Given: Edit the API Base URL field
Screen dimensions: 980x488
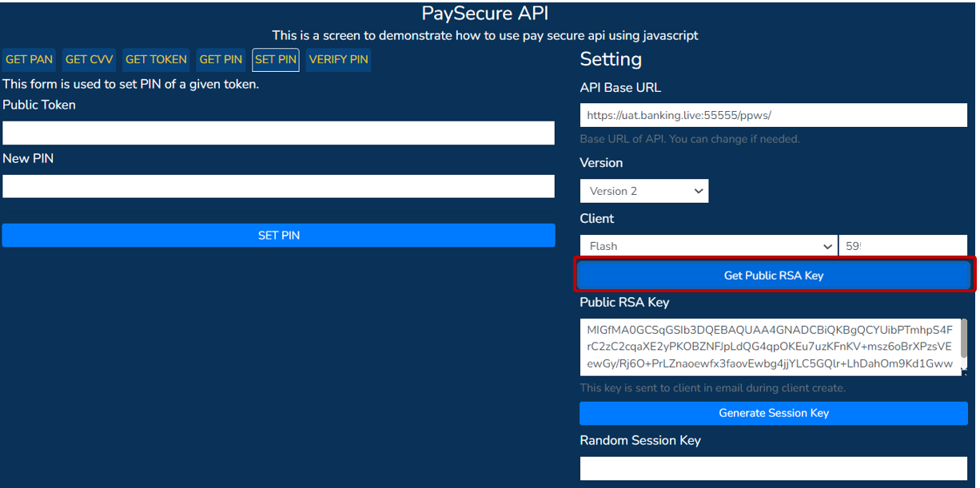Looking at the screenshot, I should click(774, 115).
